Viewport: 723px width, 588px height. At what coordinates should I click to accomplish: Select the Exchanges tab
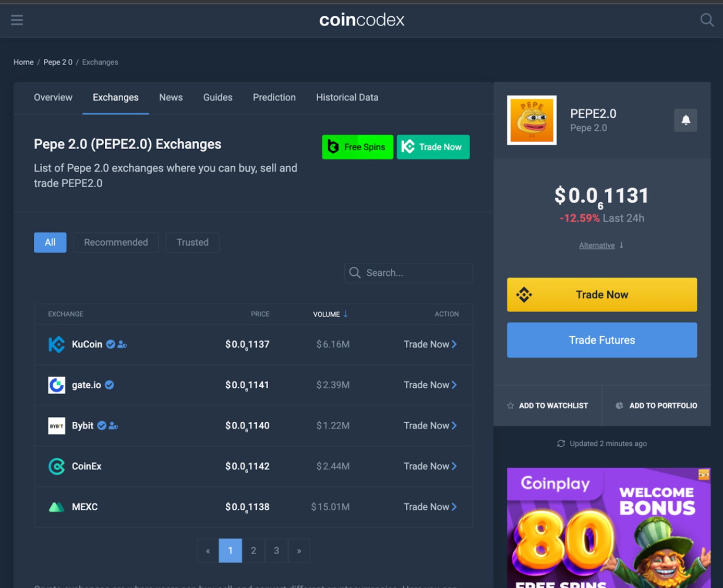(116, 97)
